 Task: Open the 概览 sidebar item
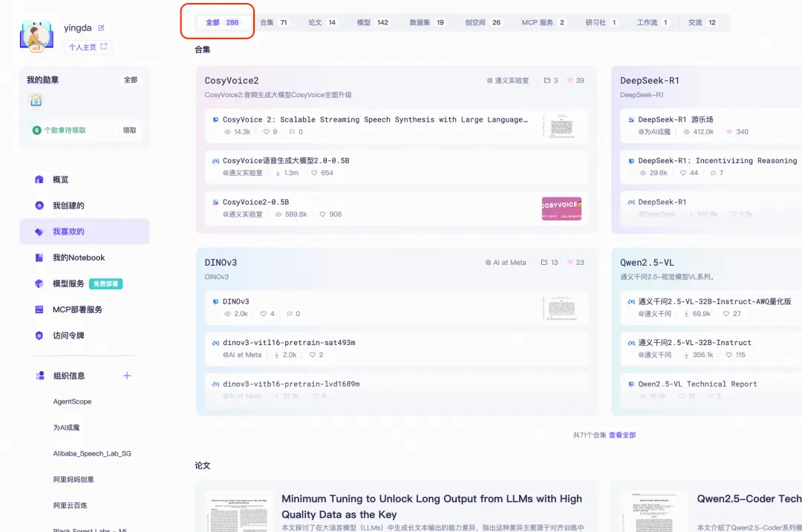click(85, 180)
